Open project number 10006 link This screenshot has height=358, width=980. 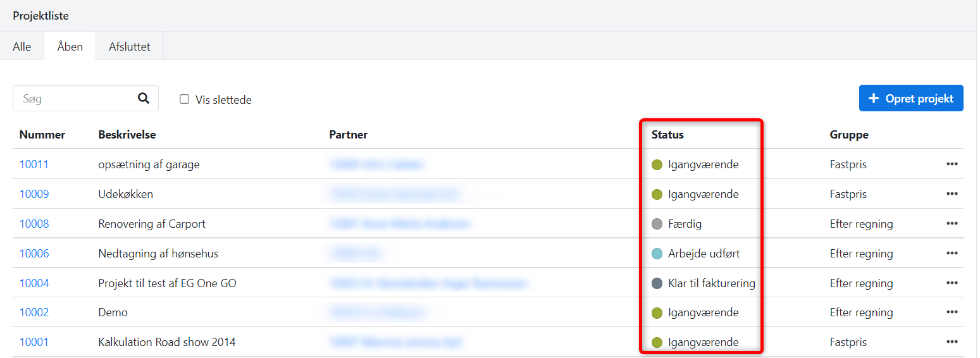pyautogui.click(x=34, y=254)
